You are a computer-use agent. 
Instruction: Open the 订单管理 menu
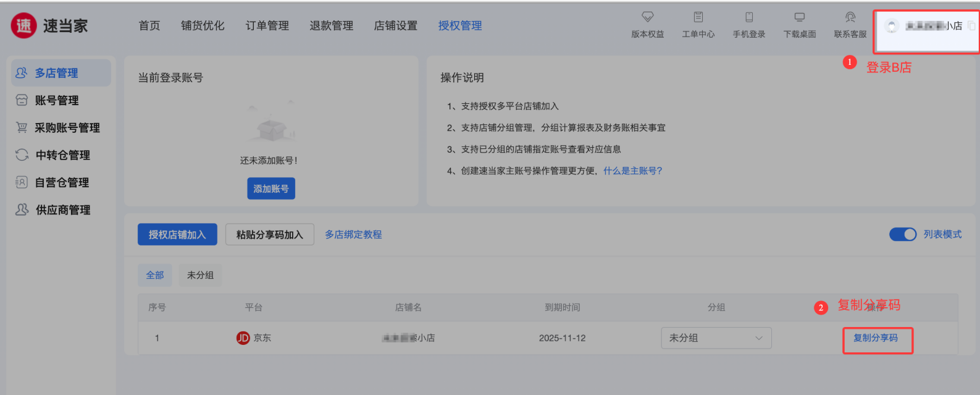pyautogui.click(x=267, y=26)
